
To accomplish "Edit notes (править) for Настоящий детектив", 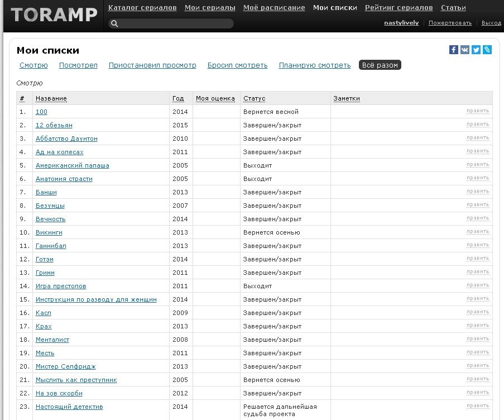I will [x=478, y=406].
